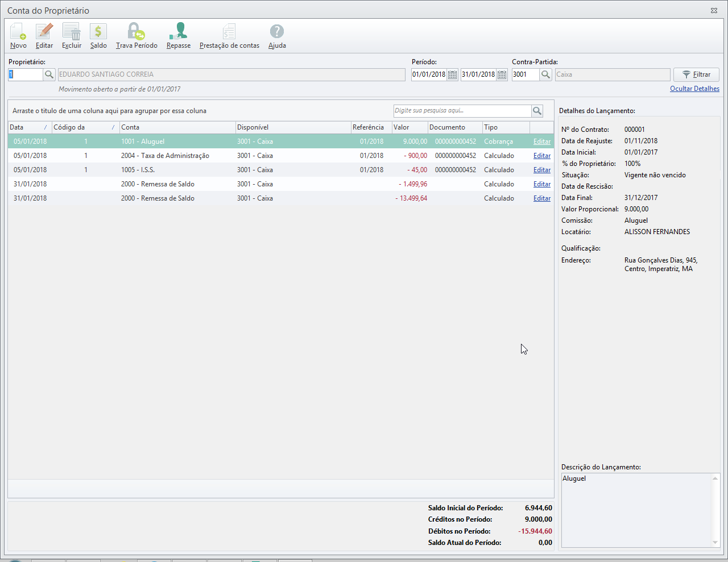This screenshot has height=562, width=728.
Task: Click the Contra-Partida lookup magnifier
Action: (545, 74)
